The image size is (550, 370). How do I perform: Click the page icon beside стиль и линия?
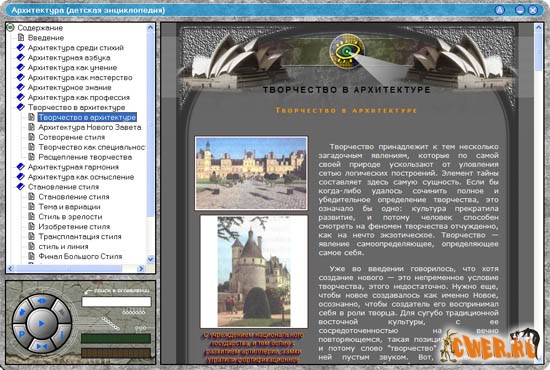click(32, 246)
